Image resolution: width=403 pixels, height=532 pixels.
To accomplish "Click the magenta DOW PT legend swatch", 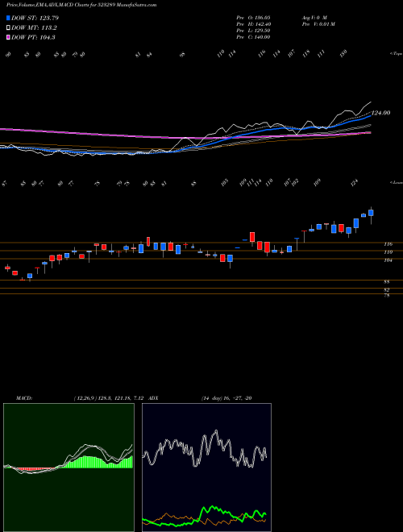I will 8,37.
